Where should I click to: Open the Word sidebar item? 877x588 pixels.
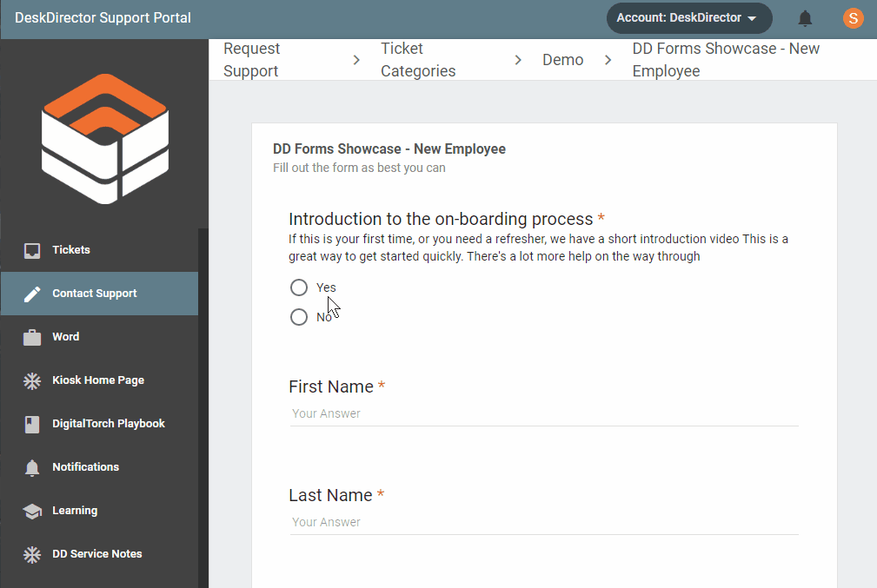coord(100,337)
